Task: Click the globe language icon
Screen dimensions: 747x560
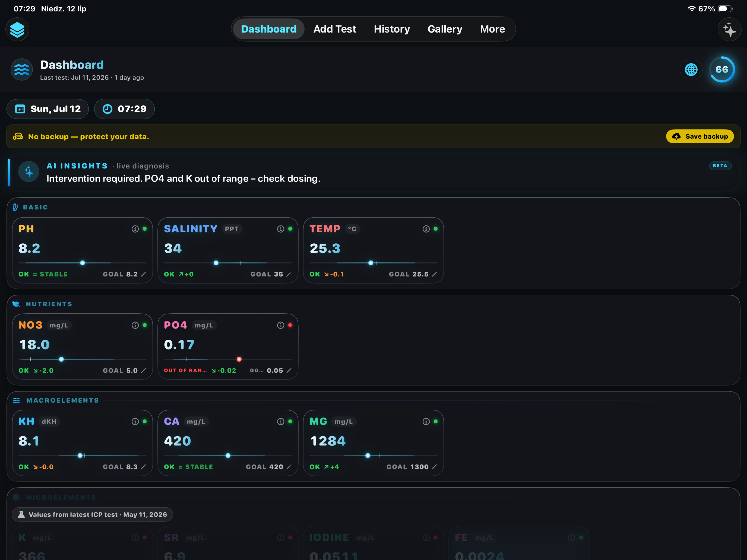Action: [x=691, y=69]
